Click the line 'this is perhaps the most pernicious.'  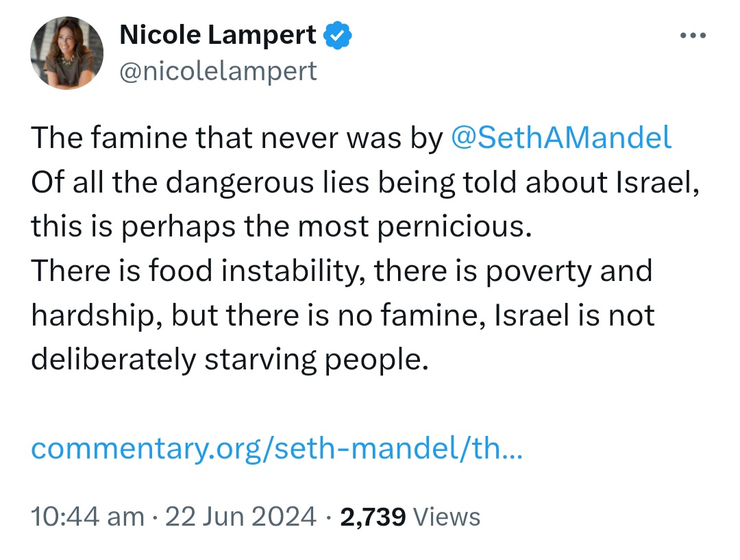(282, 227)
